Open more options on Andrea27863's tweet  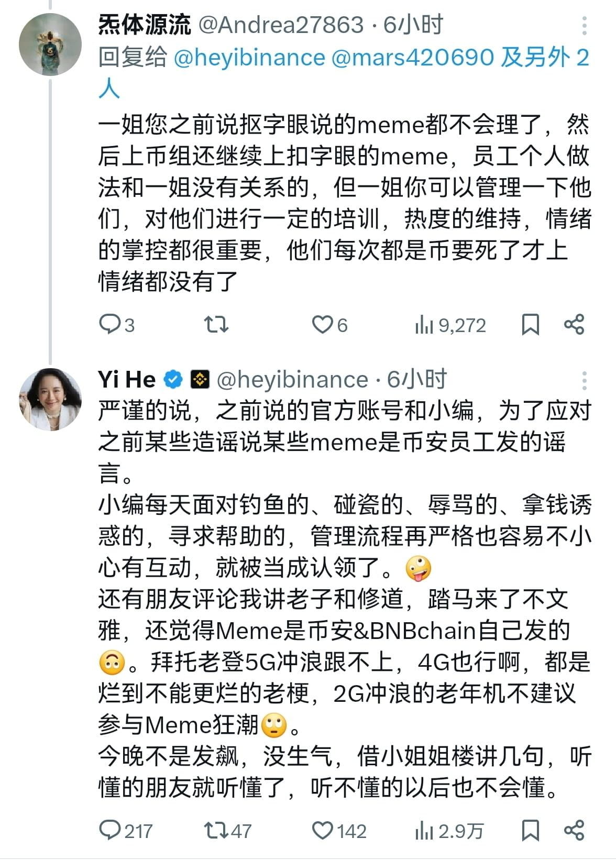pyautogui.click(x=584, y=25)
